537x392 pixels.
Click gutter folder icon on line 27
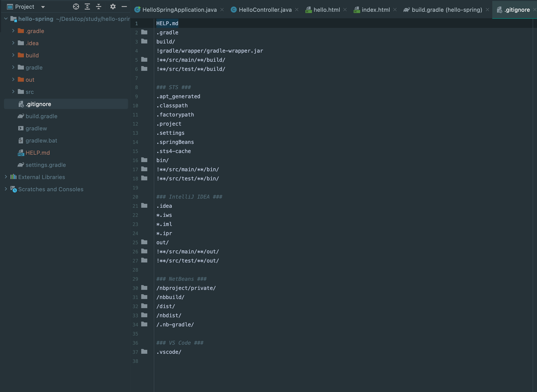click(144, 261)
